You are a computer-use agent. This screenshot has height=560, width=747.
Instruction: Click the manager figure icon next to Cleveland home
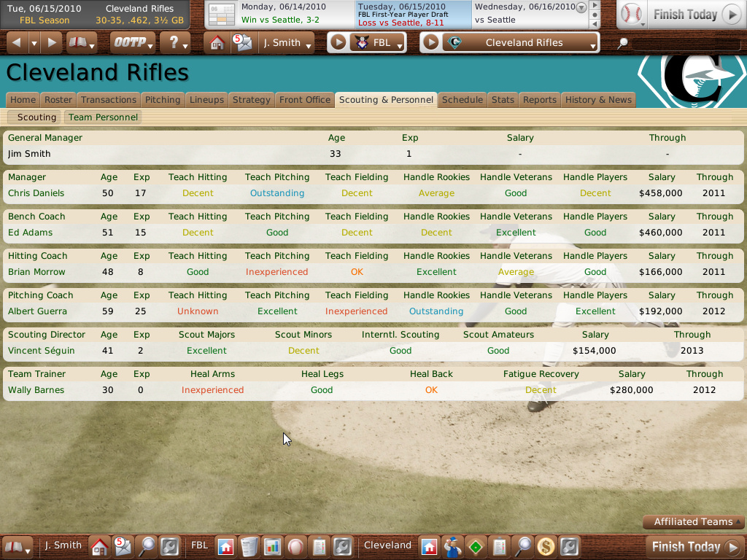452,546
